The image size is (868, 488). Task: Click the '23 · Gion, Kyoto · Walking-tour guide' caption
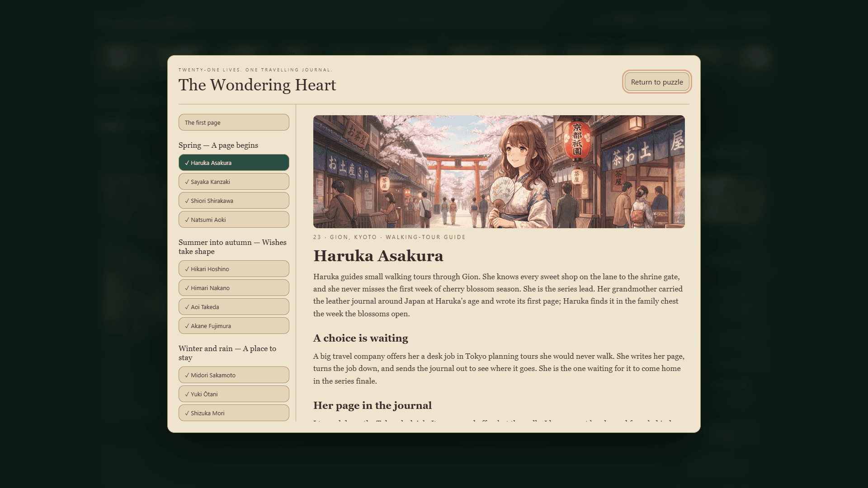tap(389, 237)
